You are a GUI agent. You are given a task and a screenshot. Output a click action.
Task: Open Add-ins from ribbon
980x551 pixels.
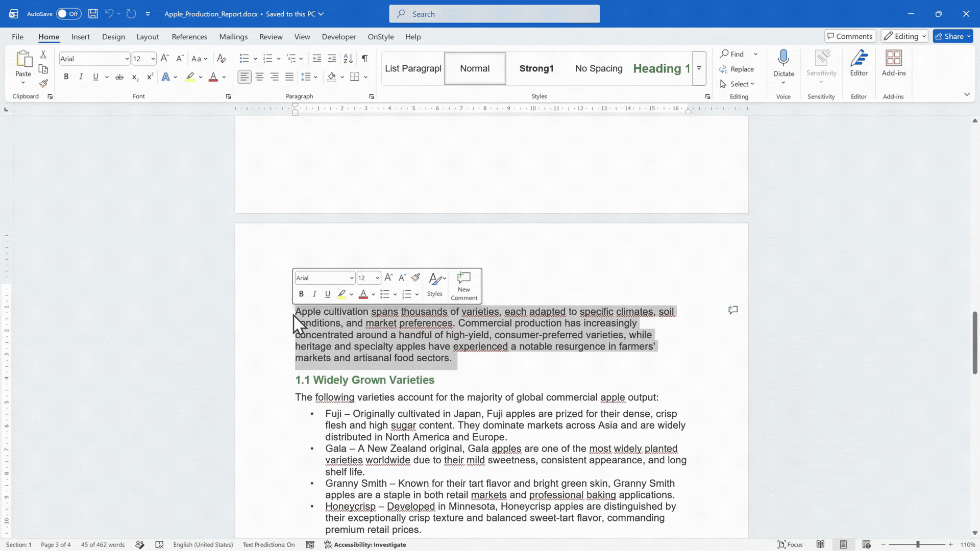[x=894, y=63]
